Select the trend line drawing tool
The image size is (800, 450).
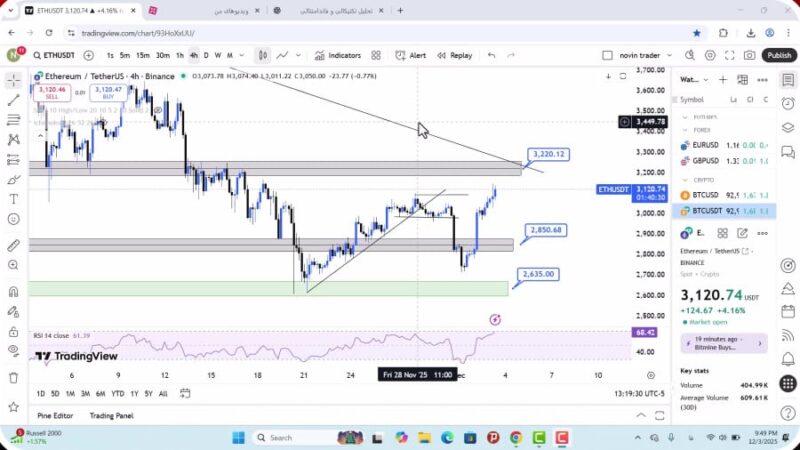point(13,100)
